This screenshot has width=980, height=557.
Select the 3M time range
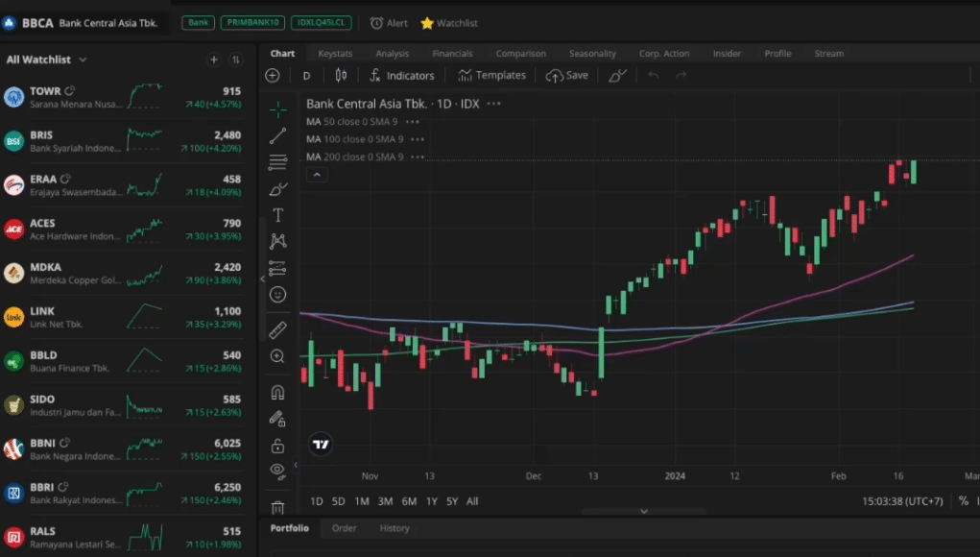coord(385,501)
